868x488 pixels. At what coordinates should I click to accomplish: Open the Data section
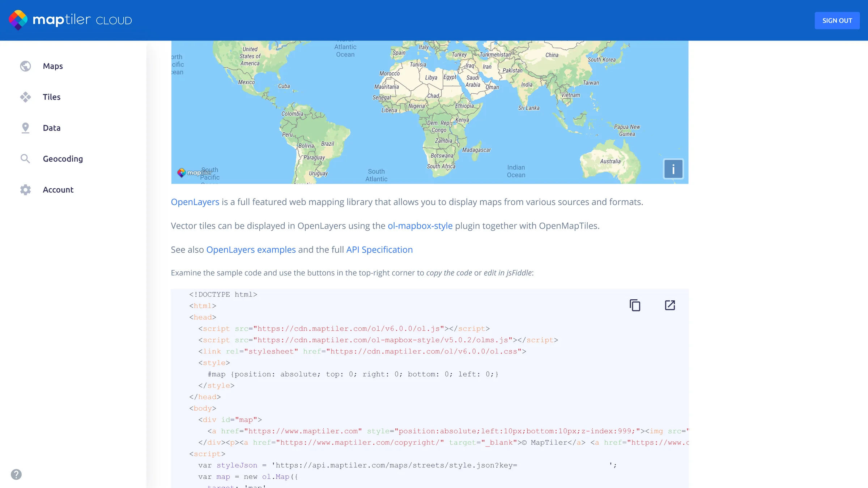(x=52, y=128)
